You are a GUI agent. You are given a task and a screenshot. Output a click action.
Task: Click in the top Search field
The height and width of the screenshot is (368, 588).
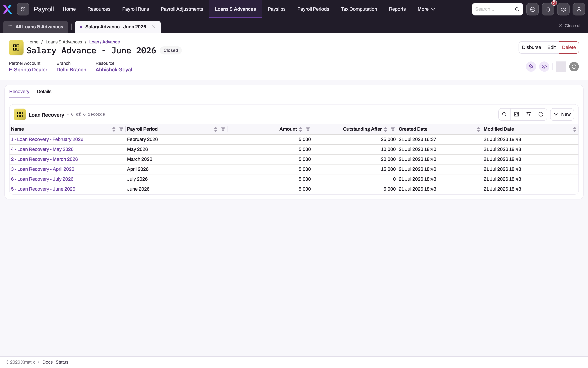(491, 9)
